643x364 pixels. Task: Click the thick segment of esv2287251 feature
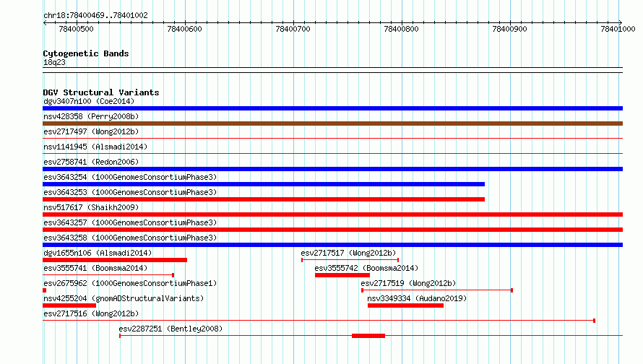[368, 336]
